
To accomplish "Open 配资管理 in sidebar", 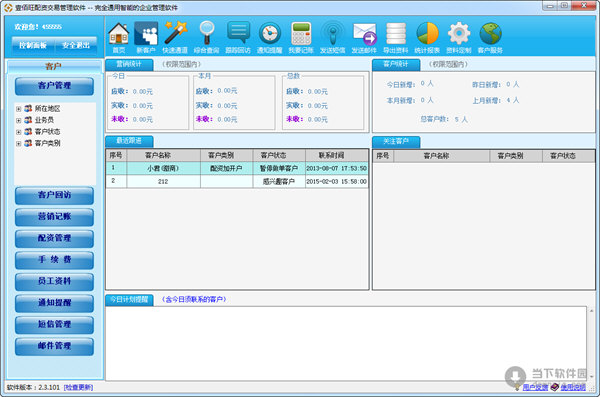I will click(x=54, y=238).
